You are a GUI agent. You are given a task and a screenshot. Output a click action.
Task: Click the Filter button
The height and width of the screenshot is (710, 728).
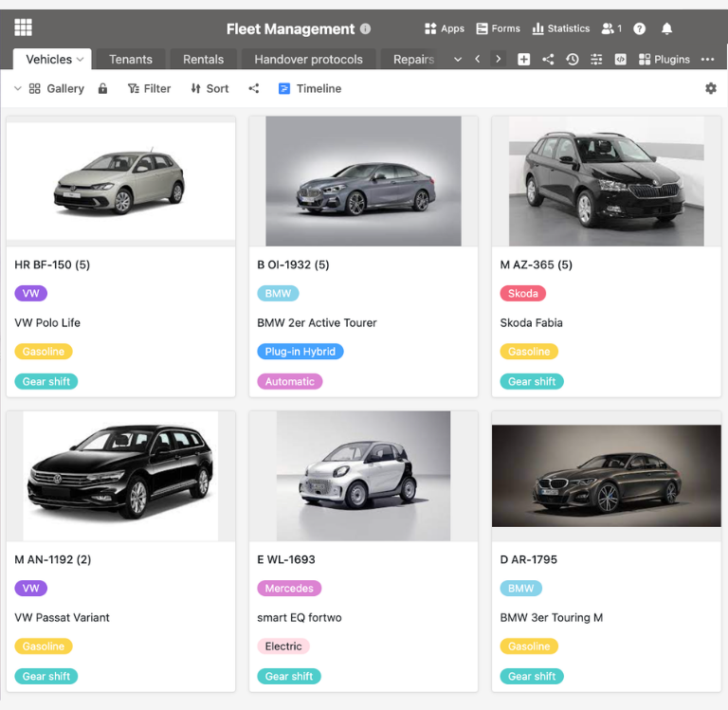pyautogui.click(x=149, y=88)
